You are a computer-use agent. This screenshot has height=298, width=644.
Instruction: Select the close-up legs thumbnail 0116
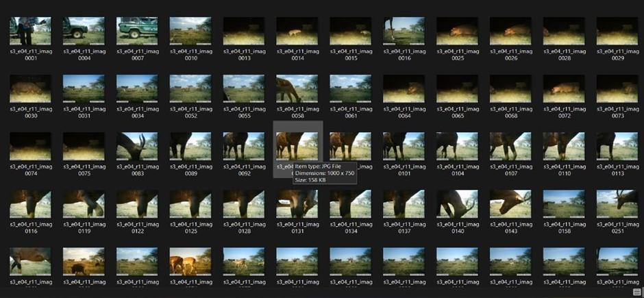pyautogui.click(x=30, y=204)
